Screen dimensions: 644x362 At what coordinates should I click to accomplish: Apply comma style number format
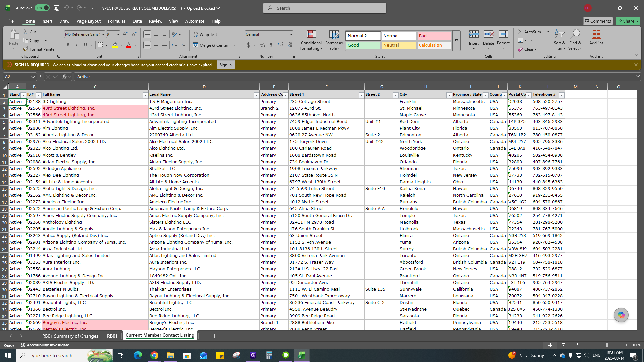(x=271, y=45)
